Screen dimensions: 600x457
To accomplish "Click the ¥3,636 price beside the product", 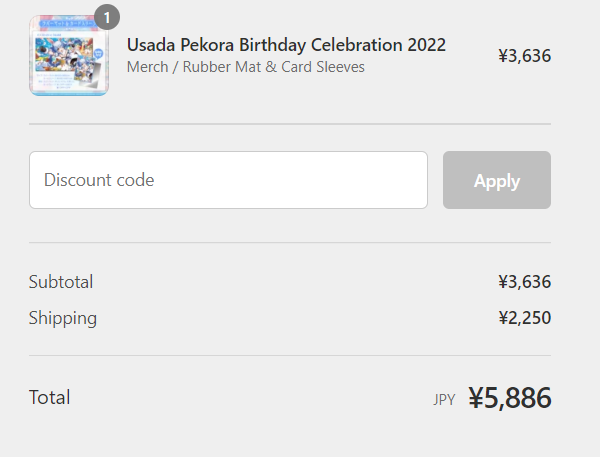I will click(524, 56).
